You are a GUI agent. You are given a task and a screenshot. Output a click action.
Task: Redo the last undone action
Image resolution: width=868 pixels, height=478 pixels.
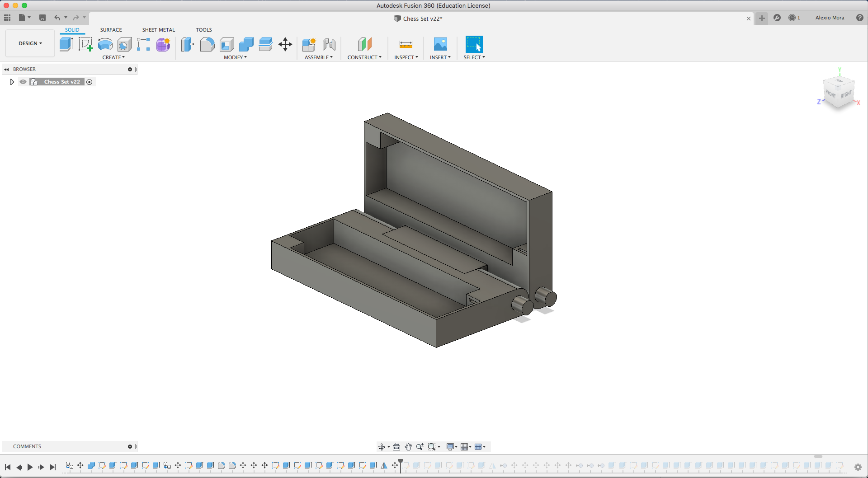click(76, 18)
